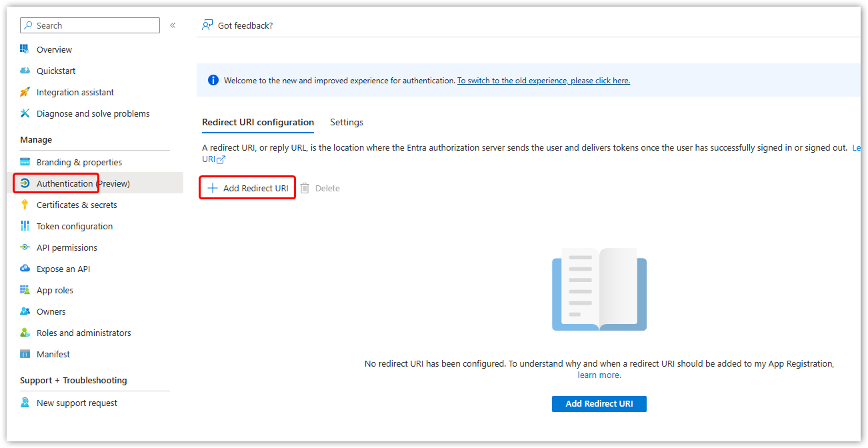Open the Manifest menu item
This screenshot has height=448, width=868.
[x=53, y=354]
